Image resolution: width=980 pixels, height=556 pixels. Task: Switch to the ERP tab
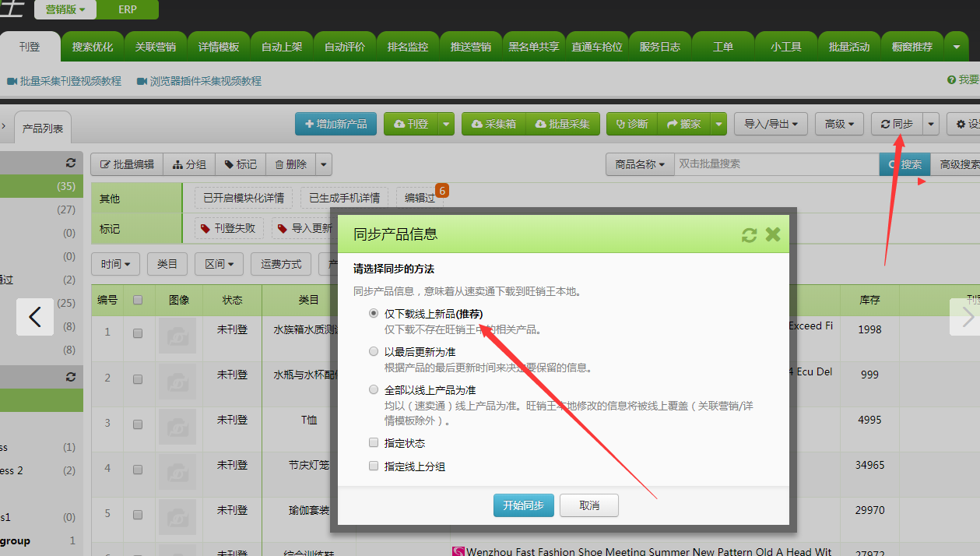[x=128, y=9]
